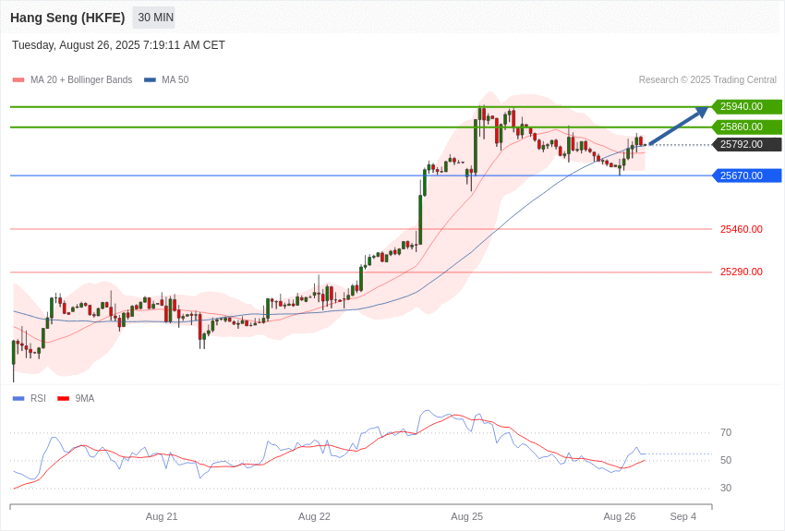The image size is (785, 532).
Task: Click the 25792.00 current price label
Action: coord(746,145)
